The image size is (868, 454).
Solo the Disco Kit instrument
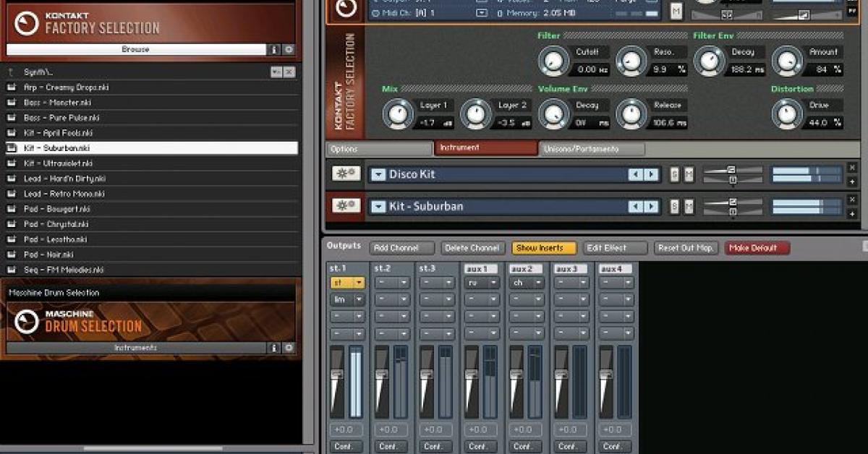click(x=674, y=174)
